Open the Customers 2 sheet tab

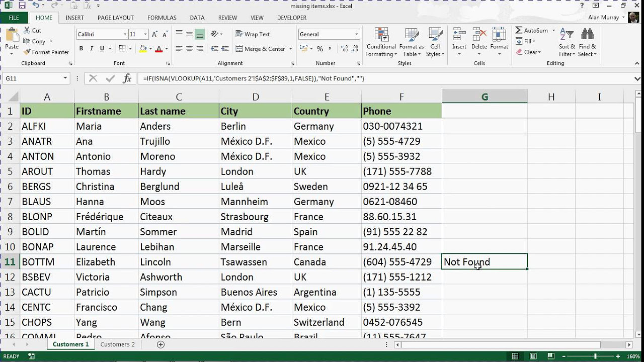pyautogui.click(x=117, y=344)
